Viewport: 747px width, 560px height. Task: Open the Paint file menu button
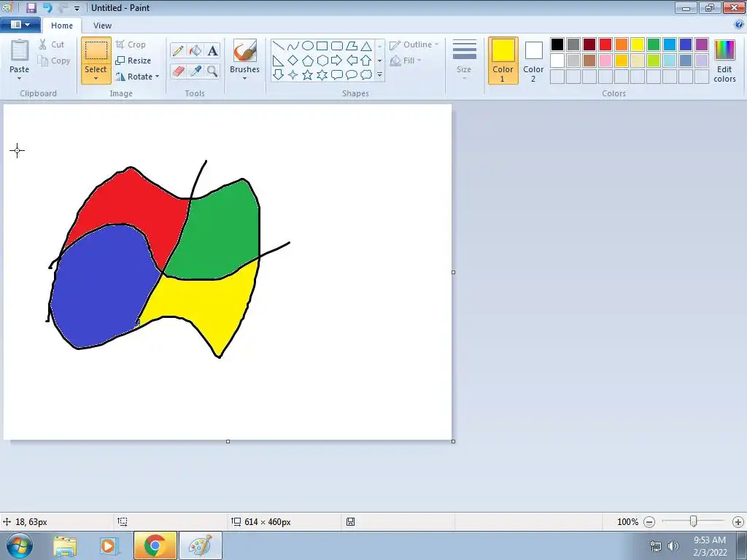click(20, 25)
